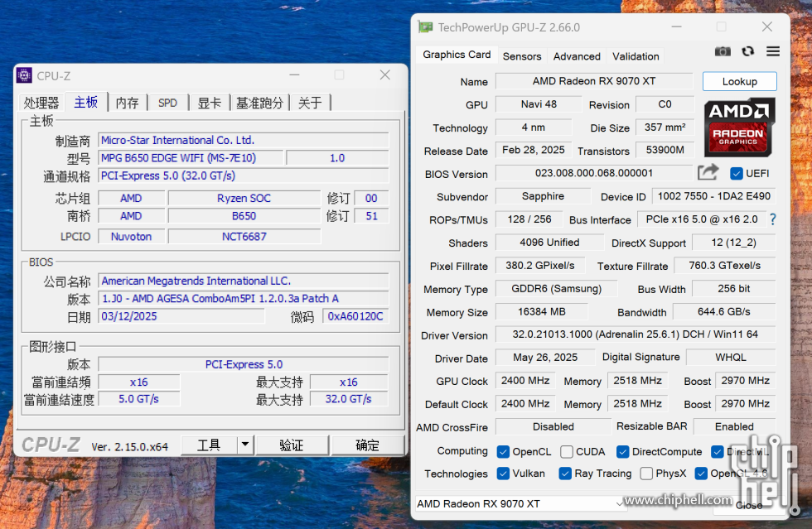Switch to the Sensors tab in GPU-Z
Image resolution: width=812 pixels, height=529 pixels.
tap(522, 56)
